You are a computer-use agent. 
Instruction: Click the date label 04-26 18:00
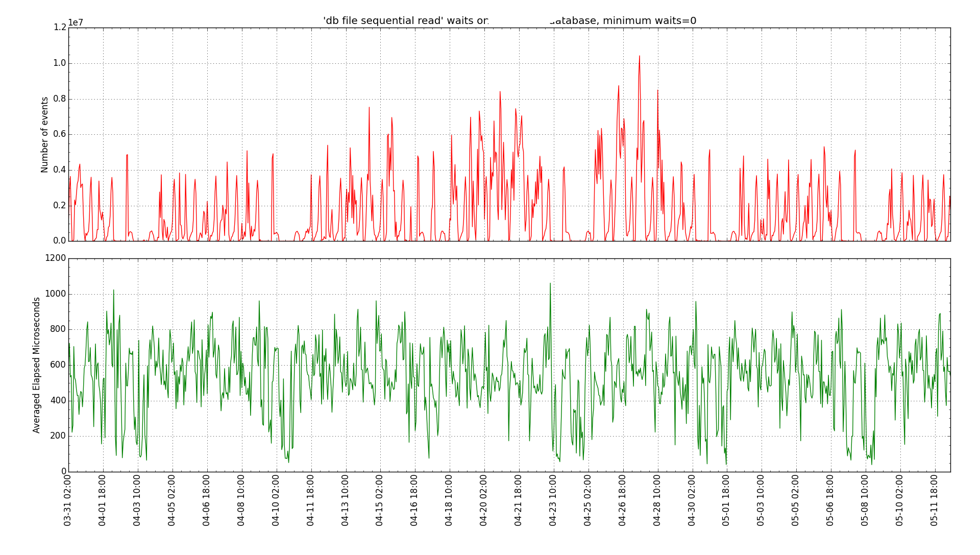click(x=622, y=500)
